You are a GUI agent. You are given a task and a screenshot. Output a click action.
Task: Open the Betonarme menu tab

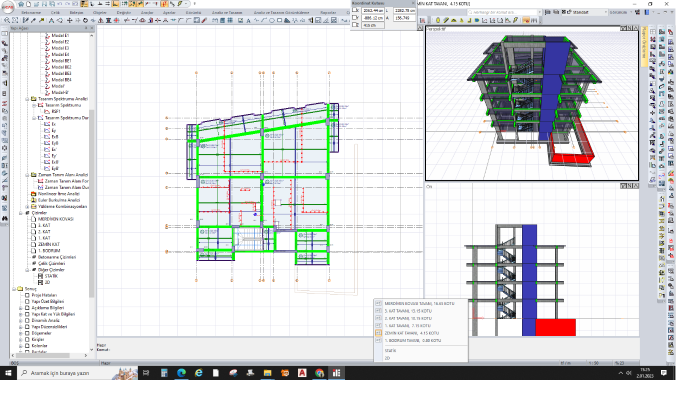coord(31,12)
